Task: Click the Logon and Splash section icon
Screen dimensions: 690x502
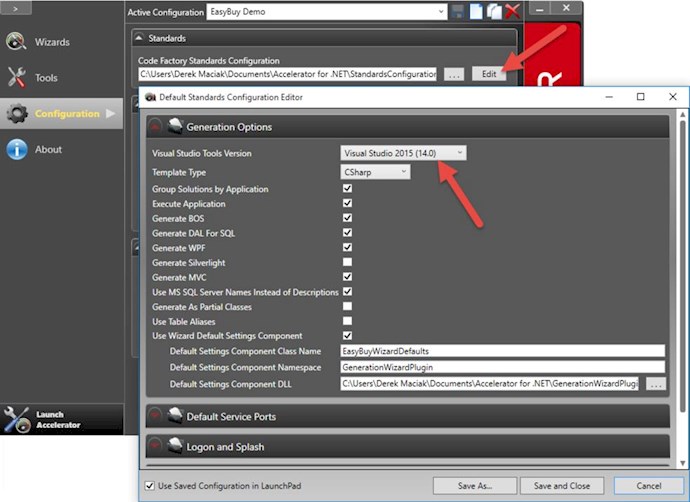Action: [175, 446]
